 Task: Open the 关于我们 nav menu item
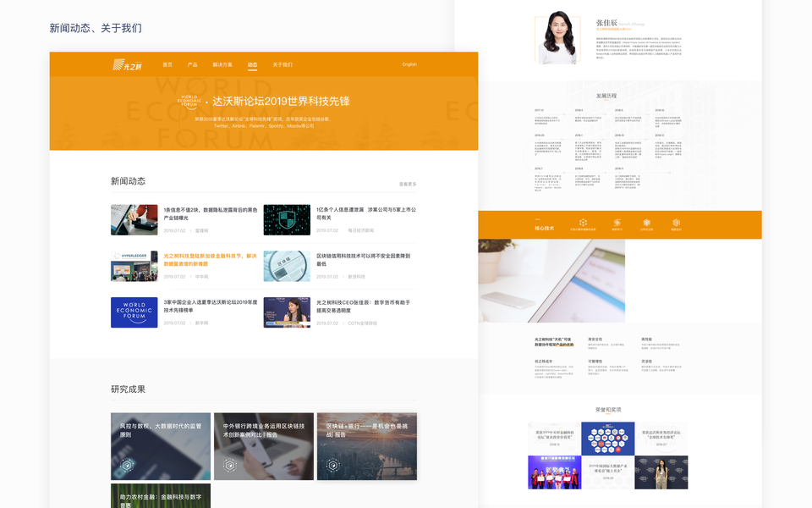[283, 65]
